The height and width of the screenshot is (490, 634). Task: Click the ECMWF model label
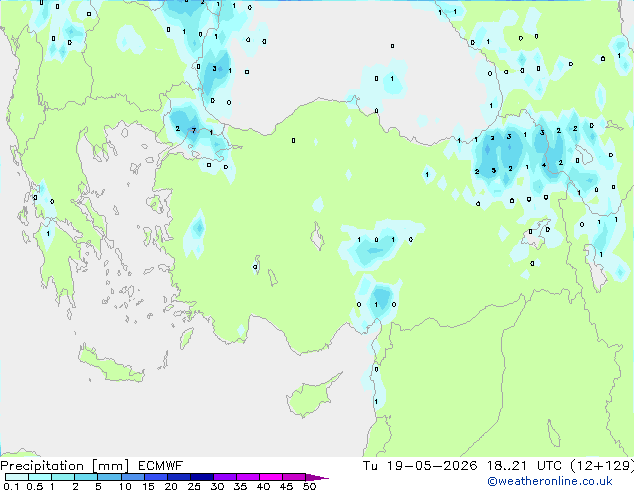point(160,466)
